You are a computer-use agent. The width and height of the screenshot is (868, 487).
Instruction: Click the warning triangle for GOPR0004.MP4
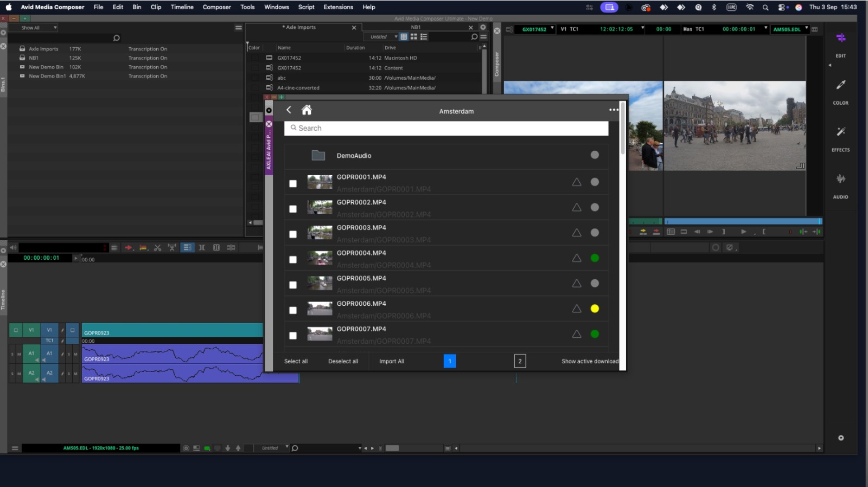pyautogui.click(x=577, y=258)
